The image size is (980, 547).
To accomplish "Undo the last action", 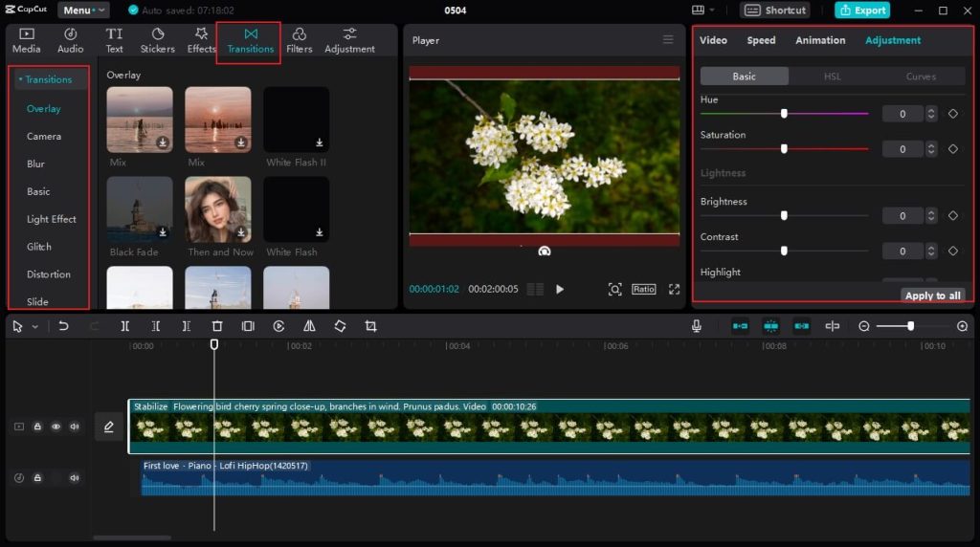I will click(63, 326).
